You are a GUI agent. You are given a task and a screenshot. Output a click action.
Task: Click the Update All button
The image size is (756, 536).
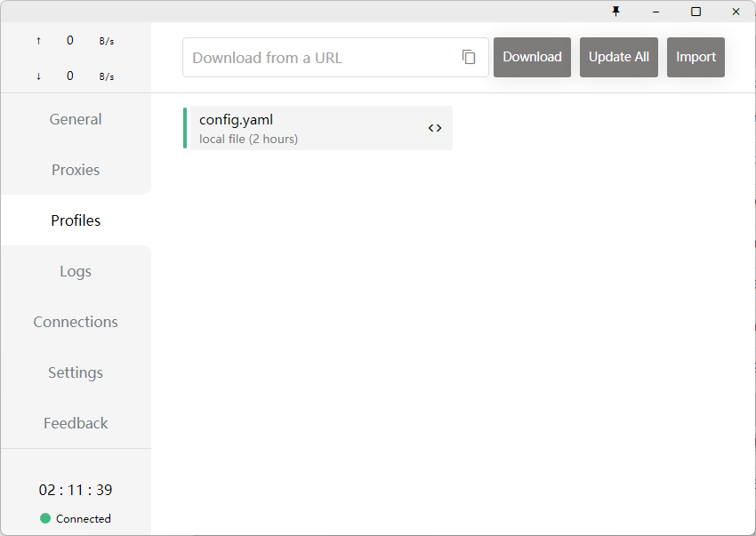point(619,57)
